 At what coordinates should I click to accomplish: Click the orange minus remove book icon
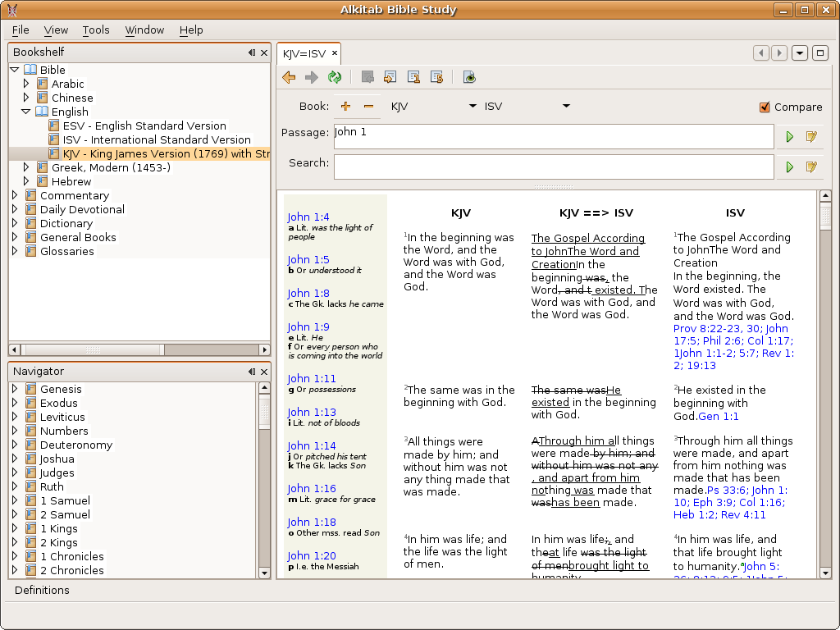coord(368,107)
